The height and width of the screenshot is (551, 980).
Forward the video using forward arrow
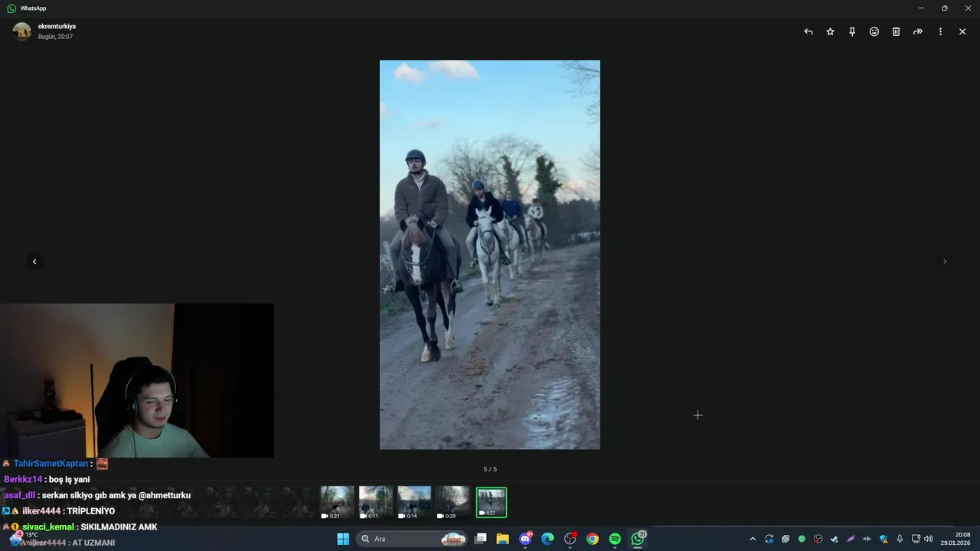coord(918,31)
